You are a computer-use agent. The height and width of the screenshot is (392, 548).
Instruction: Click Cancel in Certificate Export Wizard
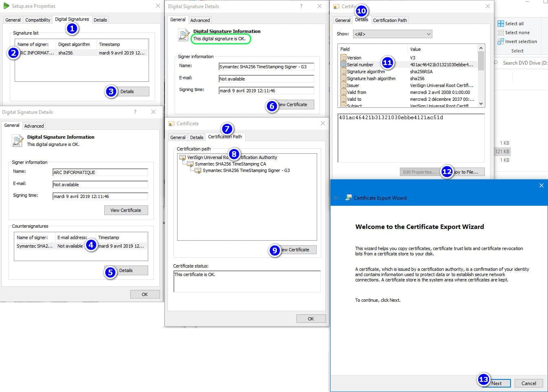(x=528, y=383)
